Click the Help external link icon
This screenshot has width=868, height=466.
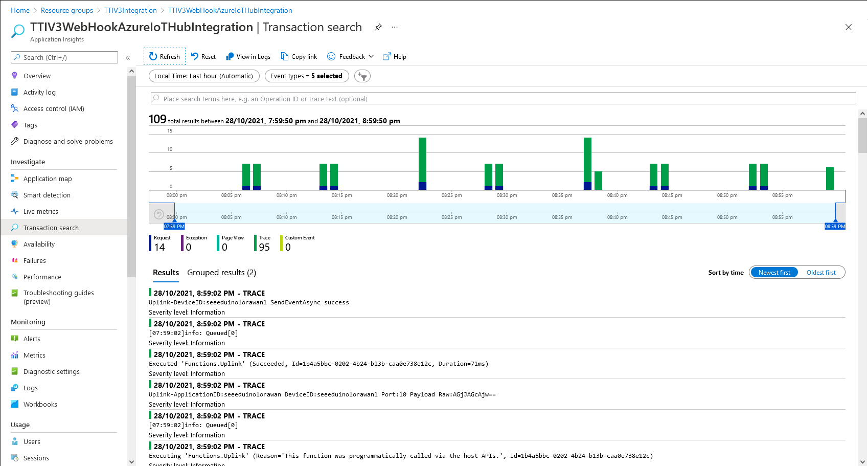point(387,57)
